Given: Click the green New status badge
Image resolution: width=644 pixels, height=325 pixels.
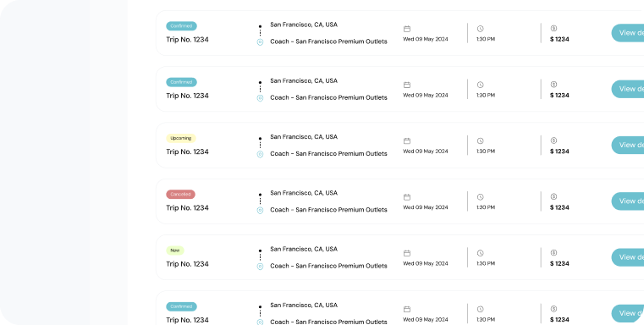Looking at the screenshot, I should (175, 251).
